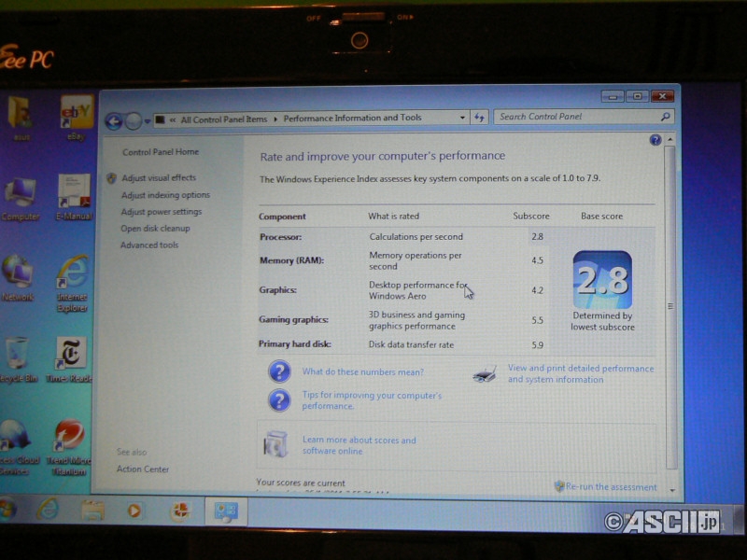Screen dimensions: 747x560
Task: Open the recent pages dropdown next to Forward
Action: click(x=148, y=121)
